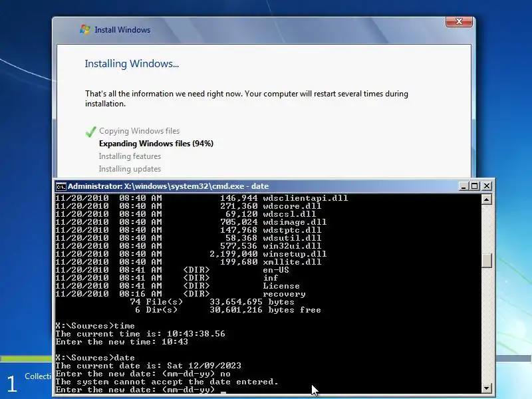This screenshot has width=532, height=399.
Task: Maximize the command prompt window
Action: [475, 186]
